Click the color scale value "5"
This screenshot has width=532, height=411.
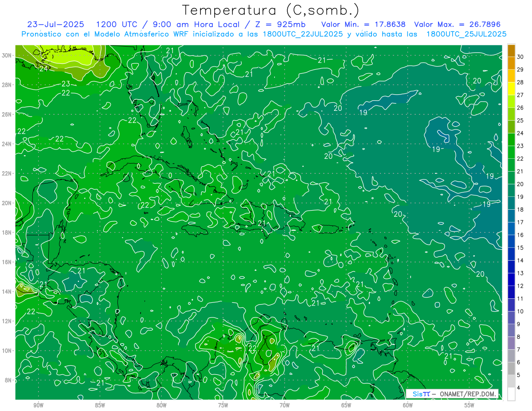tap(519, 375)
